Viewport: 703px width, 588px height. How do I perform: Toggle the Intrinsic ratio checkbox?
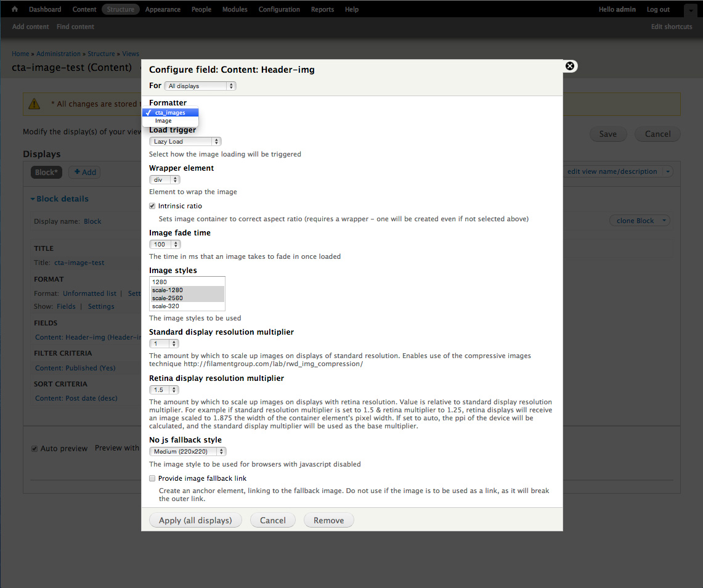(x=152, y=206)
